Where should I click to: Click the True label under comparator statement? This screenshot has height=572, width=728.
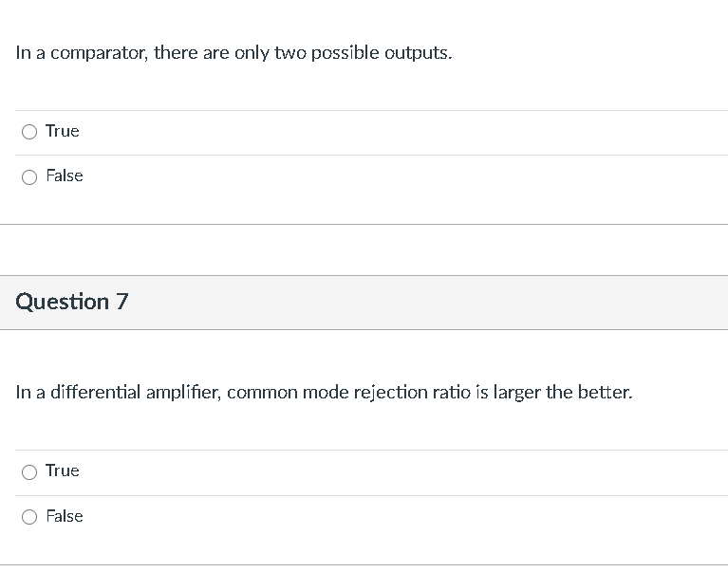click(x=62, y=131)
